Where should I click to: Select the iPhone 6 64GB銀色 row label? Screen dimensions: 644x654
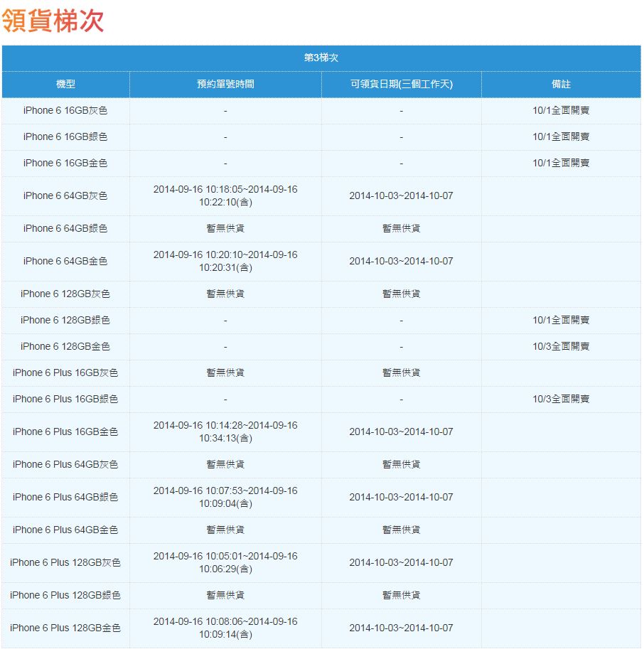(x=65, y=229)
